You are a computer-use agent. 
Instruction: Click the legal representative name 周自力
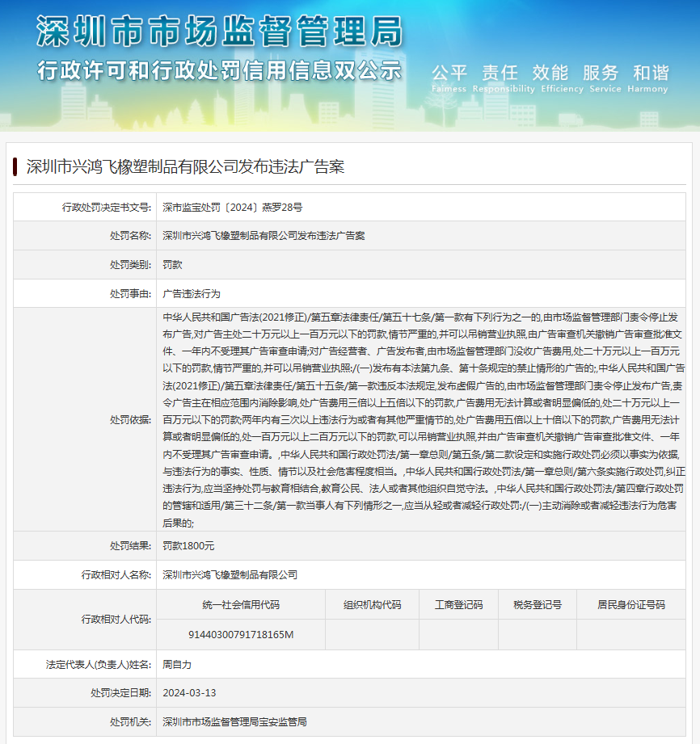click(177, 665)
